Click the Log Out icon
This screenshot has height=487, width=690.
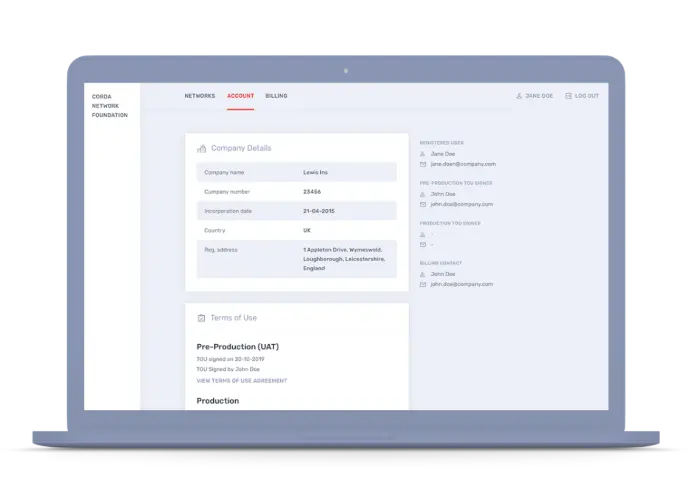point(569,96)
